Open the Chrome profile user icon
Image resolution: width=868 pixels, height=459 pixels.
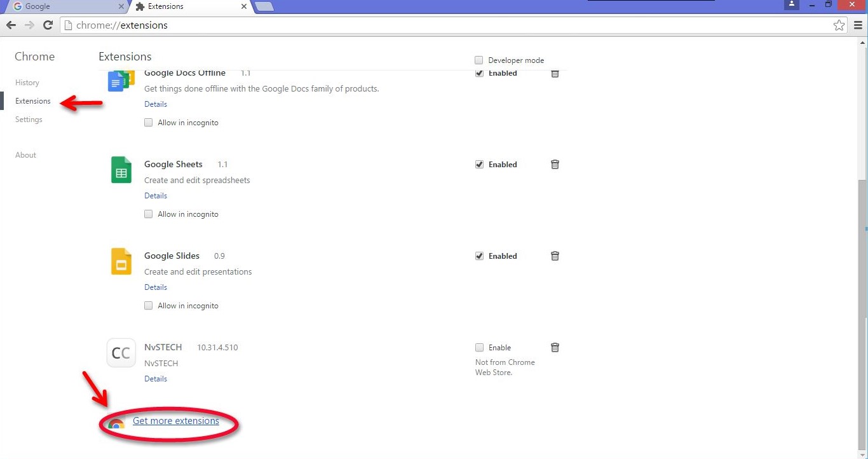[791, 4]
